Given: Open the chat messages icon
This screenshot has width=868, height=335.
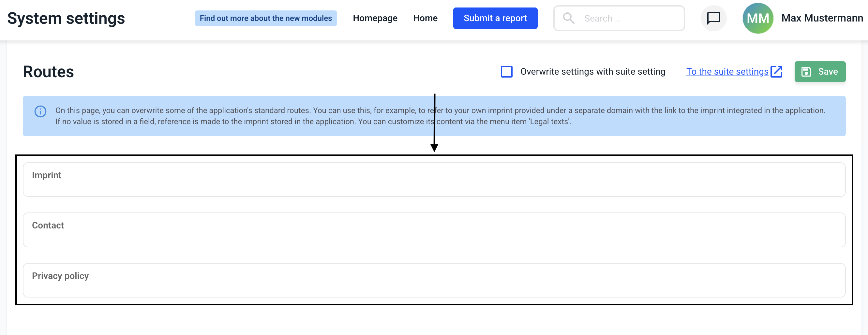Looking at the screenshot, I should [x=713, y=18].
